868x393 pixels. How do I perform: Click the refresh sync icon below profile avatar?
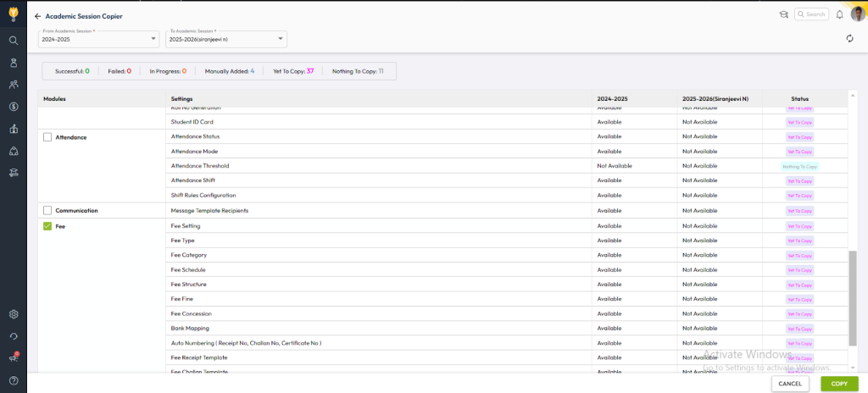tap(849, 38)
